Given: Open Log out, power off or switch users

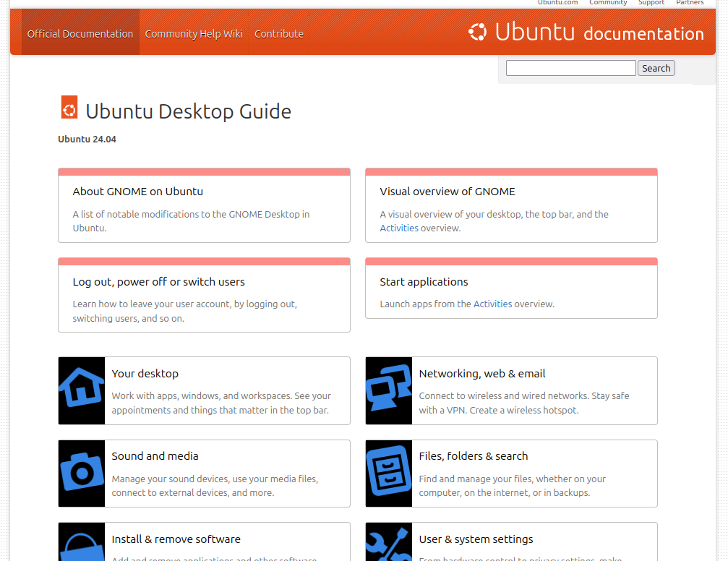Looking at the screenshot, I should click(x=159, y=282).
